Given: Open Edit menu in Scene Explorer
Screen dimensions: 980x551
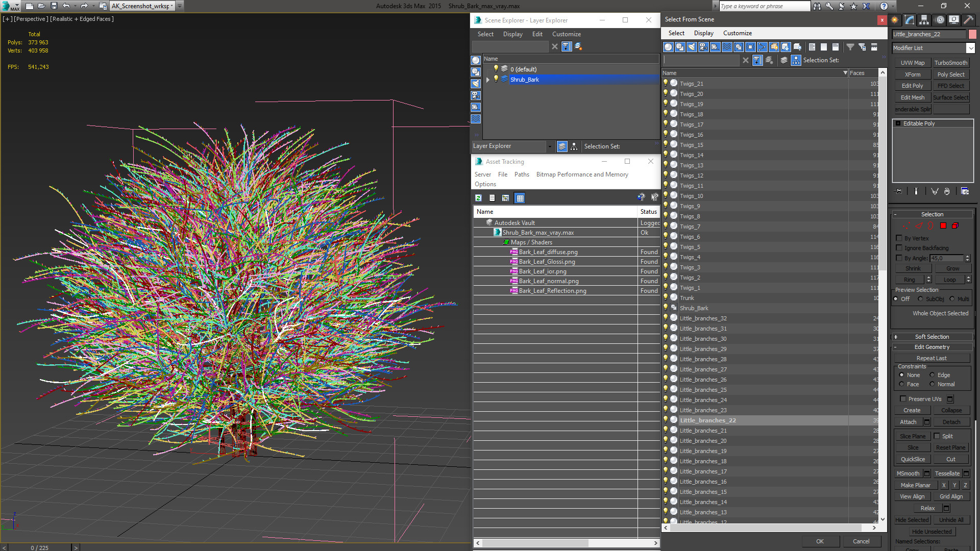Looking at the screenshot, I should coord(537,34).
